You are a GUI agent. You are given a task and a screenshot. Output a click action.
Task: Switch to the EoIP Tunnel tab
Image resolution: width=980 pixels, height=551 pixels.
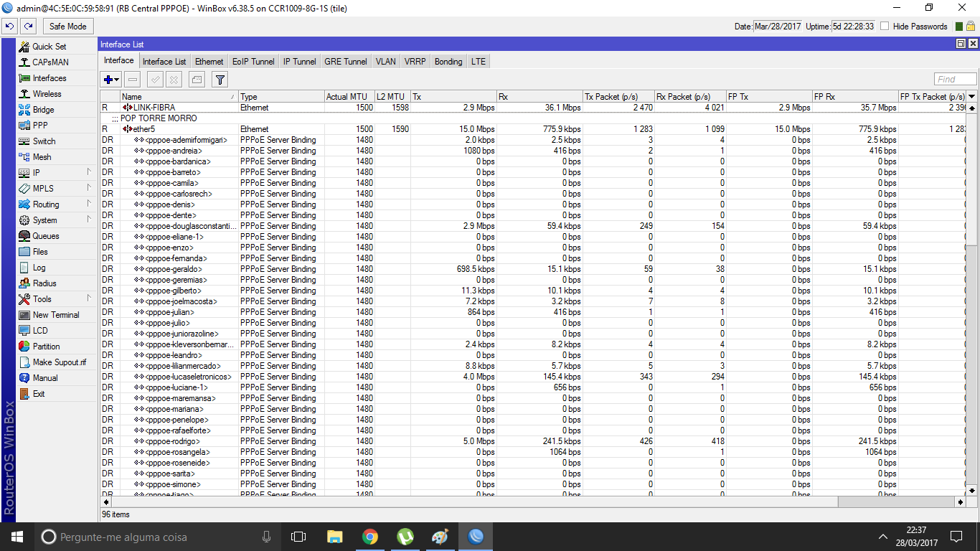click(253, 62)
